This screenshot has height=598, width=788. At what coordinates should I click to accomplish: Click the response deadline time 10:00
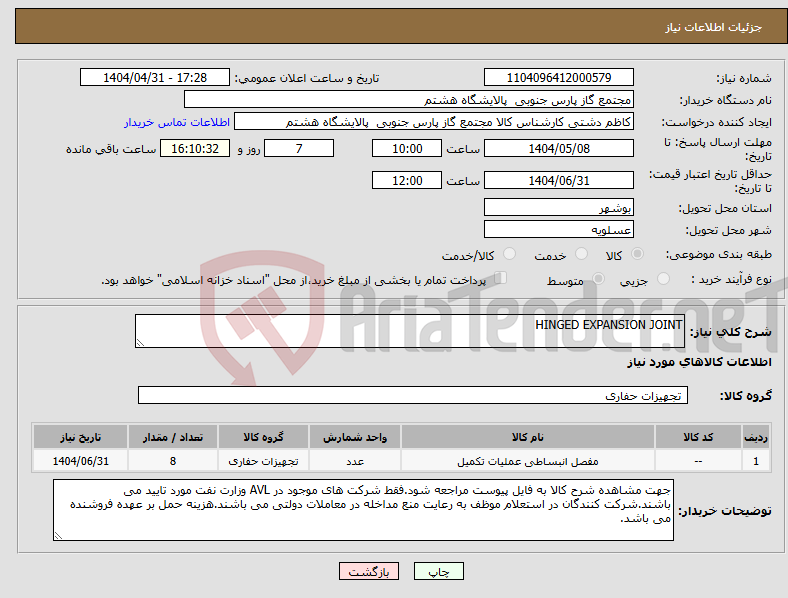tap(407, 148)
